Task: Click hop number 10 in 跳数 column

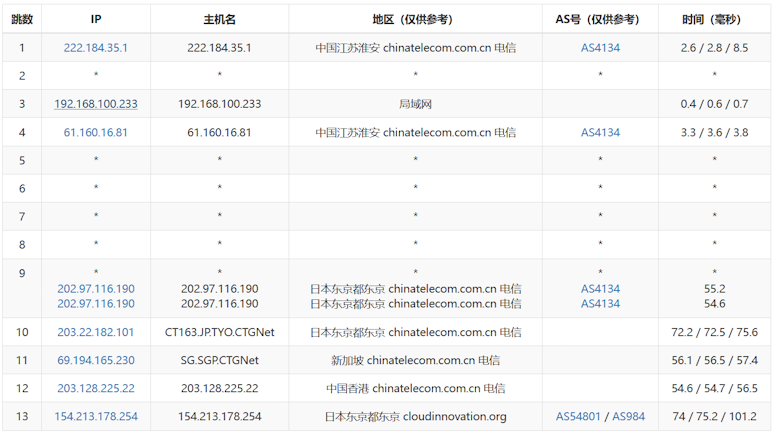Action: [22, 332]
